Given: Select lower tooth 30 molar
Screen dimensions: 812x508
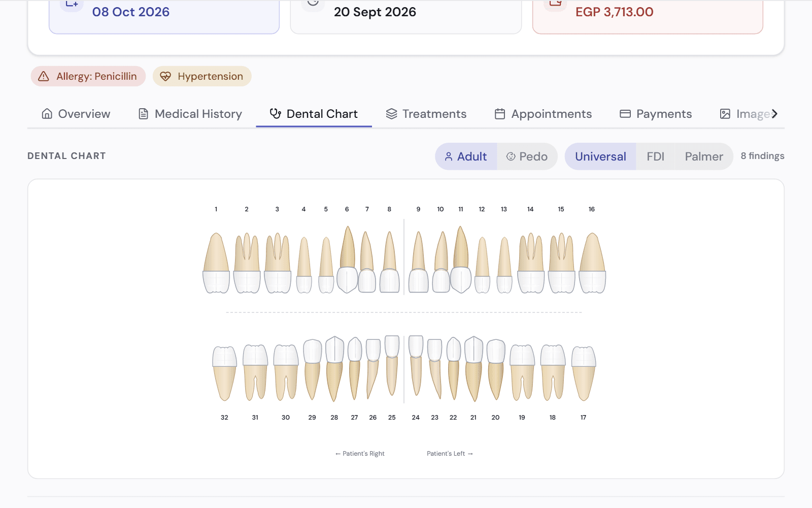Looking at the screenshot, I should tap(286, 372).
